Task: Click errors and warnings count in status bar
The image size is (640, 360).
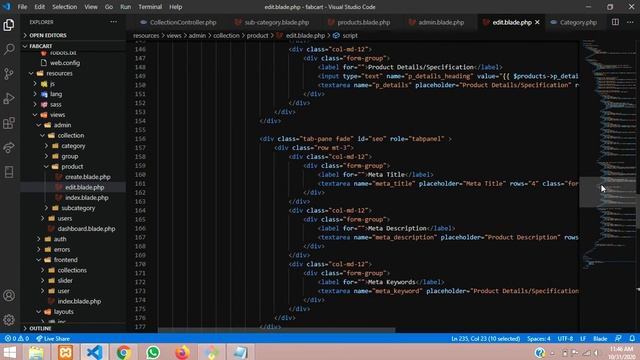Action: coord(17,338)
